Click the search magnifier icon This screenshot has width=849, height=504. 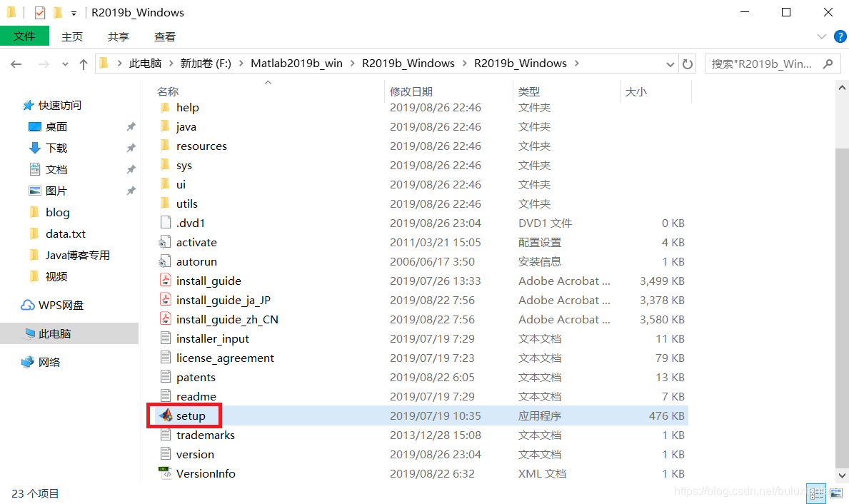coord(828,64)
